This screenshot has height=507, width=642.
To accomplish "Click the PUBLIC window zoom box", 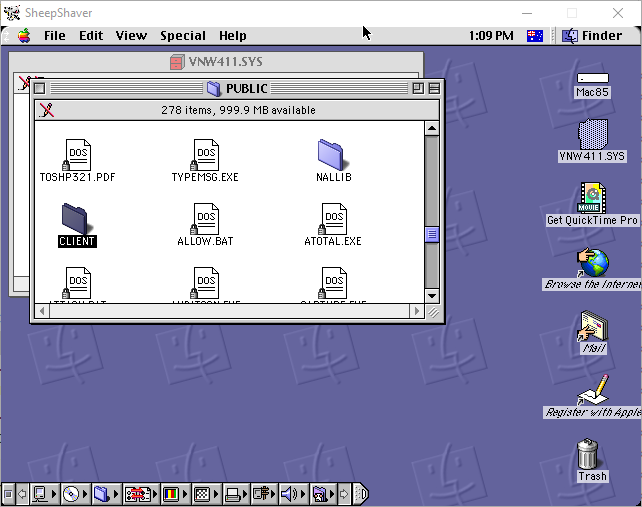I will [x=418, y=88].
